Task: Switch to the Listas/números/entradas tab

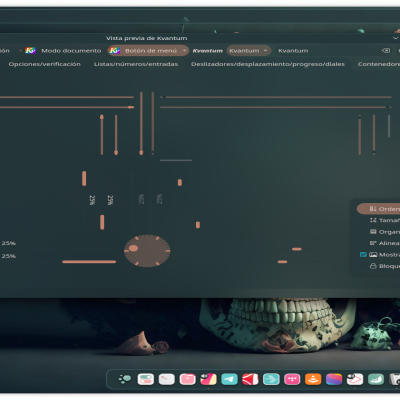Action: point(136,64)
